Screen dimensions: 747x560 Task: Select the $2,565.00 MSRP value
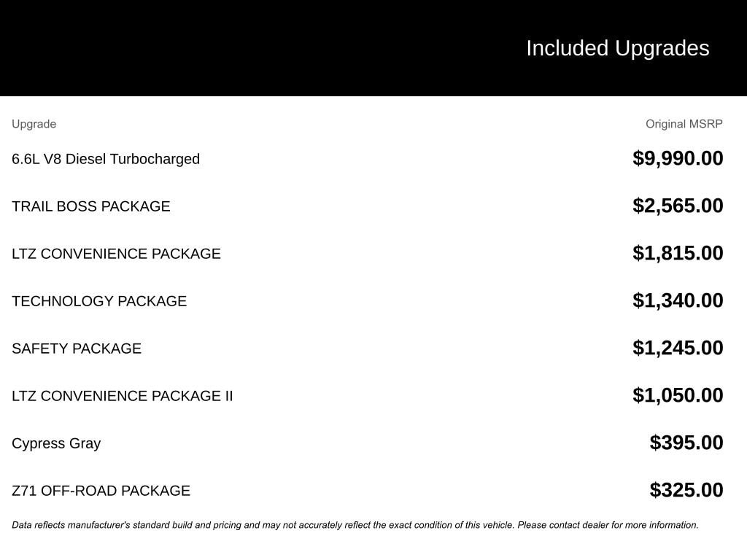coord(678,206)
